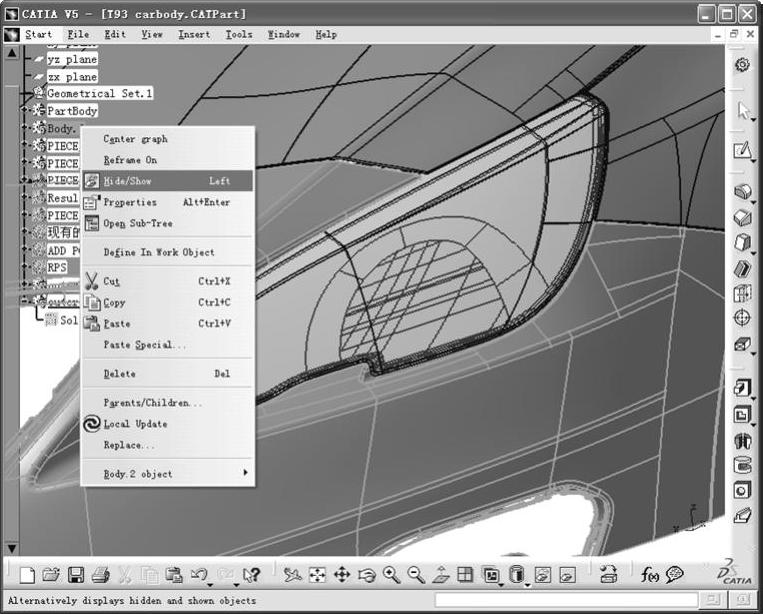The image size is (763, 614).
Task: Choose Center graph in context menu
Action: coord(168,139)
